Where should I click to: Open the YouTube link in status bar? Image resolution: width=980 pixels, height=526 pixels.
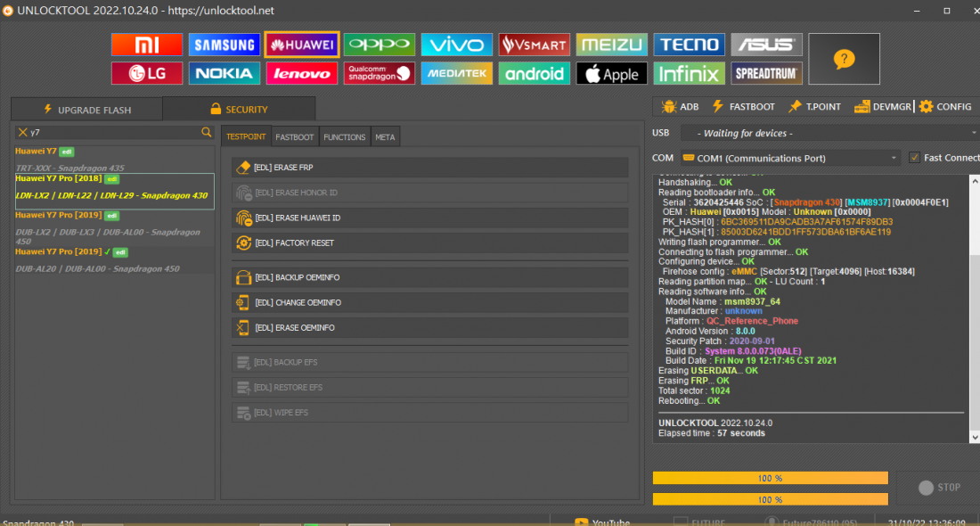point(602,522)
